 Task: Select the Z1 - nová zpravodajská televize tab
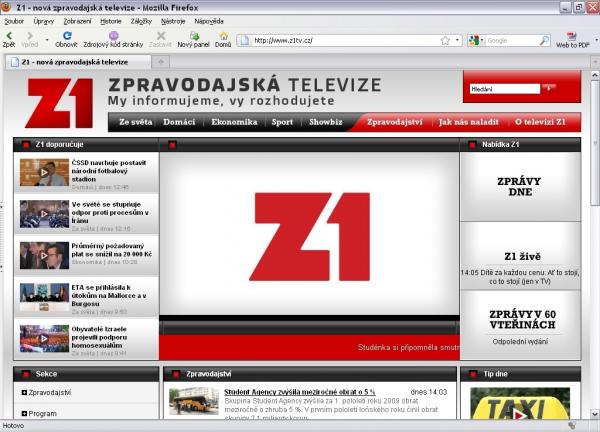78,62
